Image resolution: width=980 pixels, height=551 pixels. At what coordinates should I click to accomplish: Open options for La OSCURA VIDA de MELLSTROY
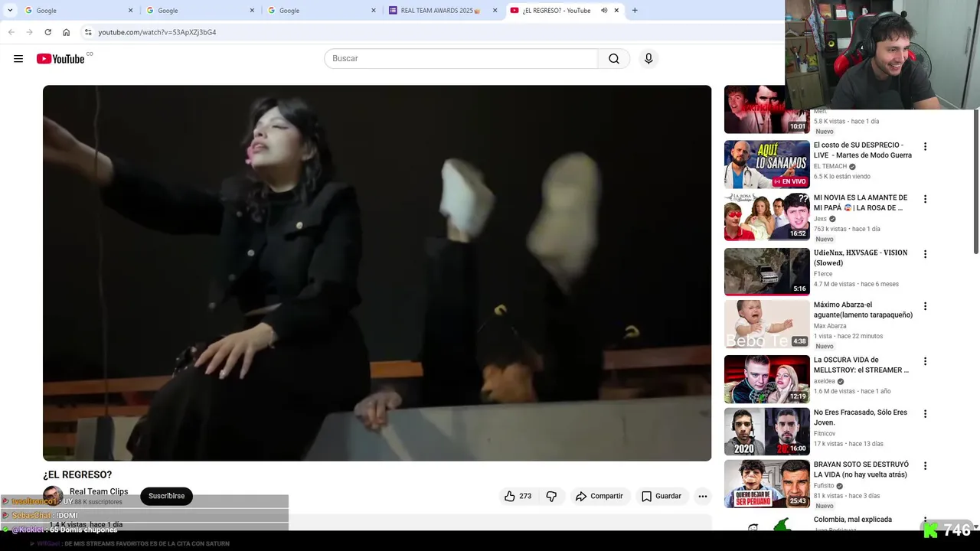pyautogui.click(x=925, y=361)
